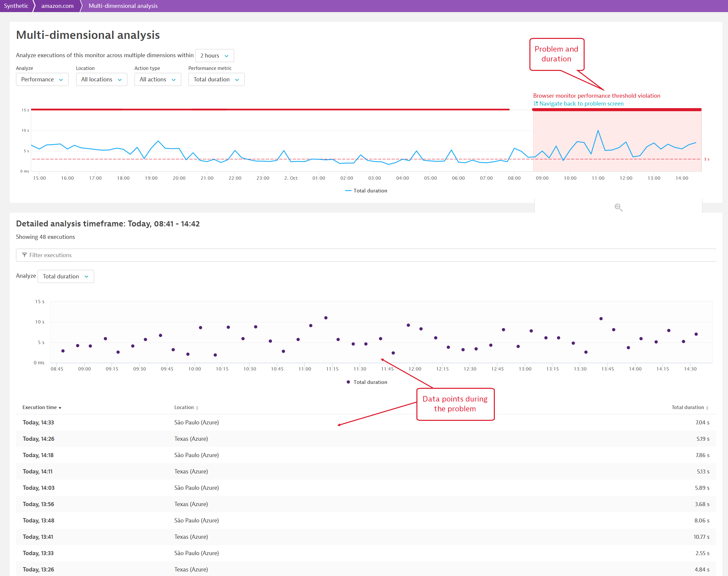Screen dimensions: 728x576
Task: Click the 10.77 s duration value
Action: coord(701,537)
